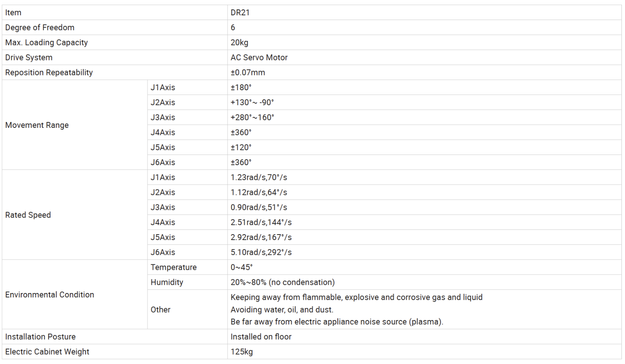Click the Reposition Repeatability label
This screenshot has height=364, width=625.
click(x=49, y=73)
